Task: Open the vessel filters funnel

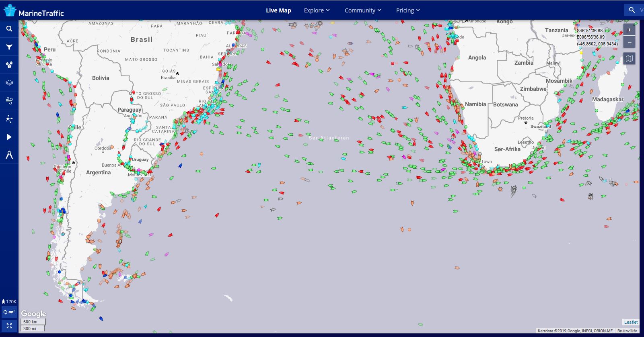Action: click(x=9, y=47)
